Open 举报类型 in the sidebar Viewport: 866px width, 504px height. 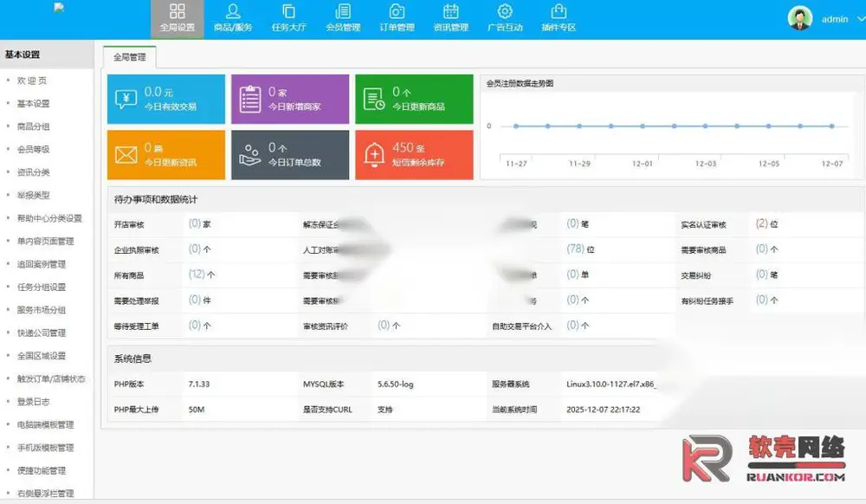click(33, 196)
